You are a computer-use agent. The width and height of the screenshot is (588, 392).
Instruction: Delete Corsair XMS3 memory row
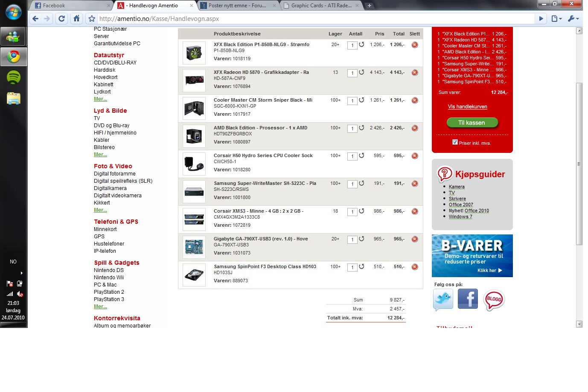coord(414,211)
